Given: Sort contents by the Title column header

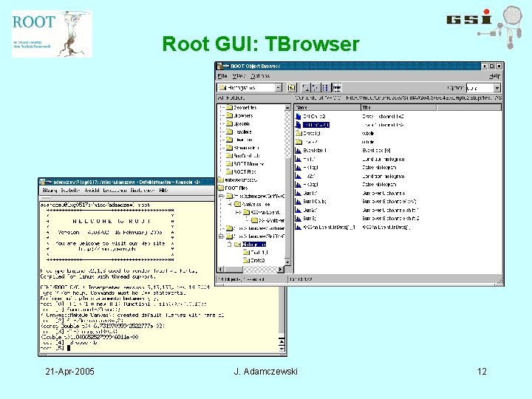Looking at the screenshot, I should [399, 108].
